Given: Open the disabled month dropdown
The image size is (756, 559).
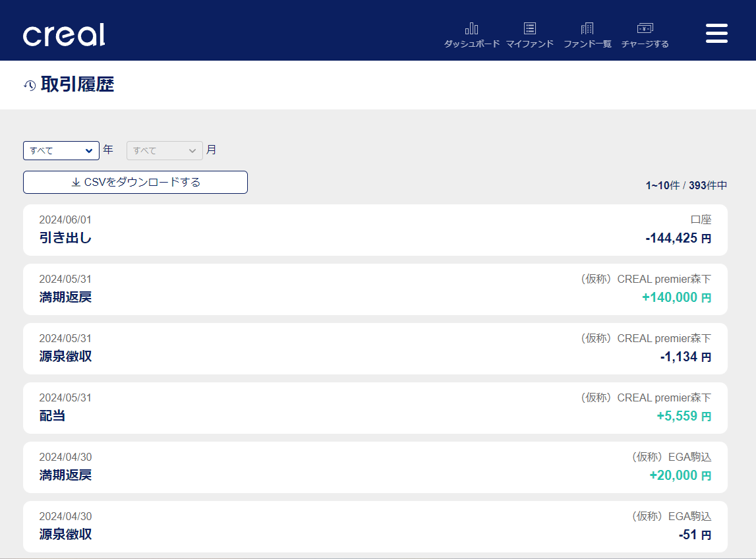Looking at the screenshot, I should [x=164, y=150].
